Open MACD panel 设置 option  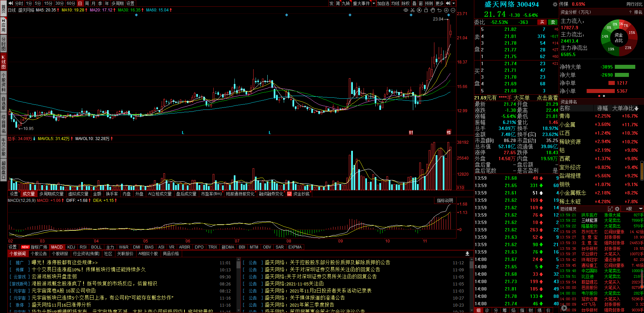(12, 247)
